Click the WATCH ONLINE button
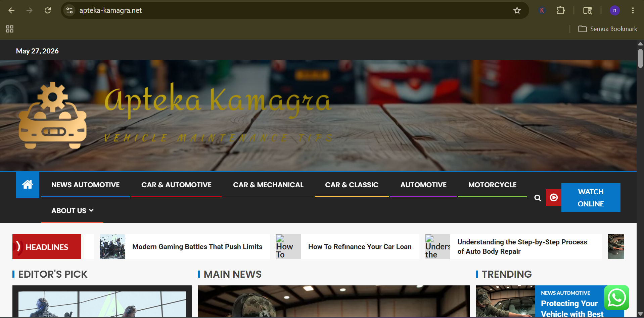The width and height of the screenshot is (644, 318). click(x=591, y=198)
